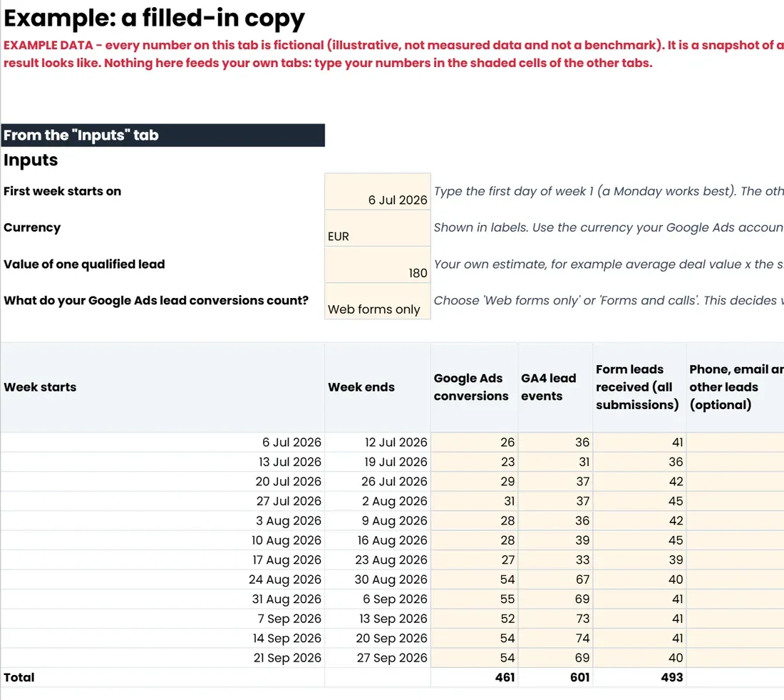
Task: Click Form leads value 36
Action: click(639, 462)
